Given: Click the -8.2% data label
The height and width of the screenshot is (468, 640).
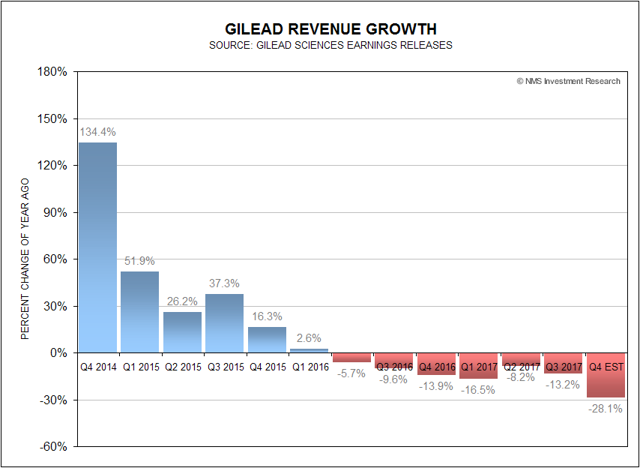Looking at the screenshot, I should [520, 377].
